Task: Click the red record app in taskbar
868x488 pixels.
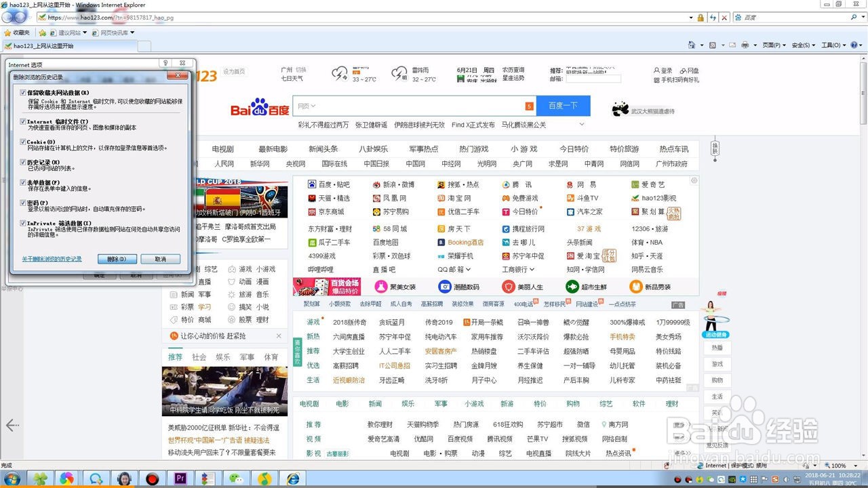Action: (152, 479)
